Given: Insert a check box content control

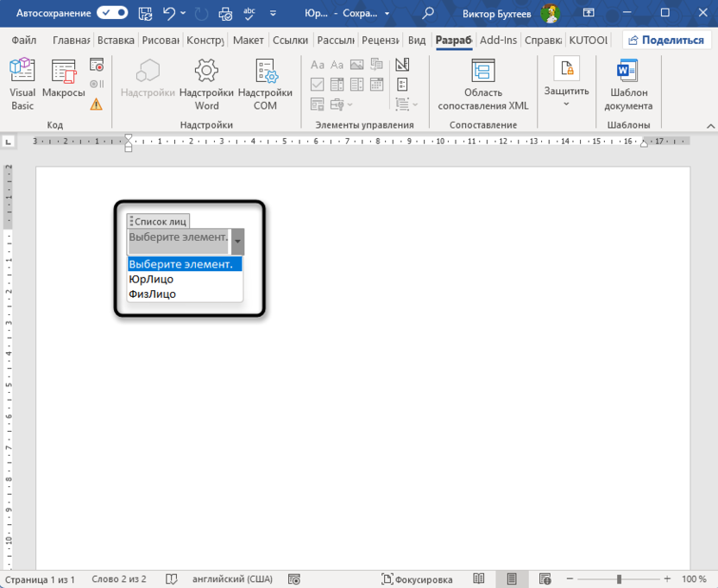Looking at the screenshot, I should (318, 84).
